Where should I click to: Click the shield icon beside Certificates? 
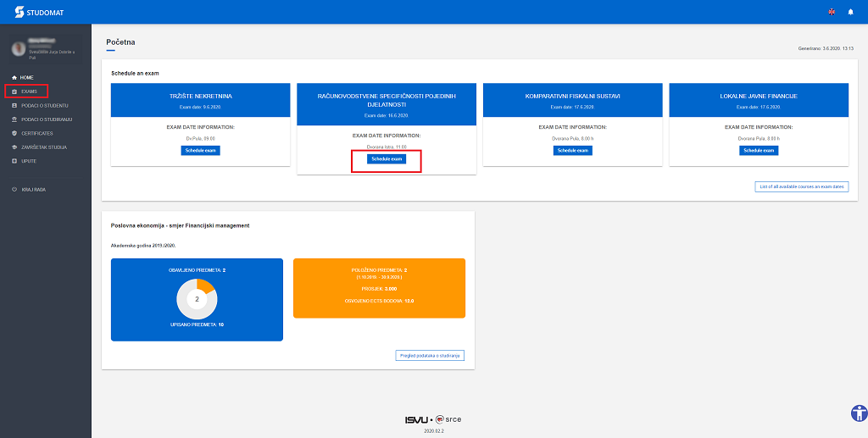[14, 133]
